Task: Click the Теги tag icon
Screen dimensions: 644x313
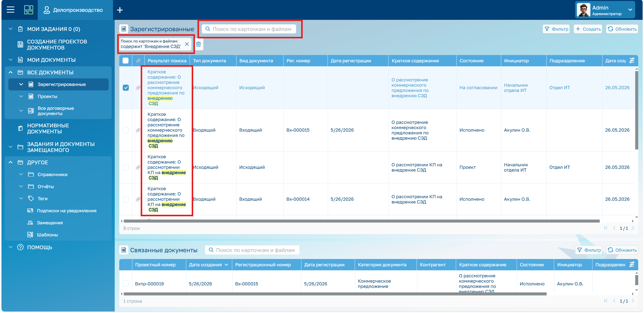Action: tap(31, 198)
